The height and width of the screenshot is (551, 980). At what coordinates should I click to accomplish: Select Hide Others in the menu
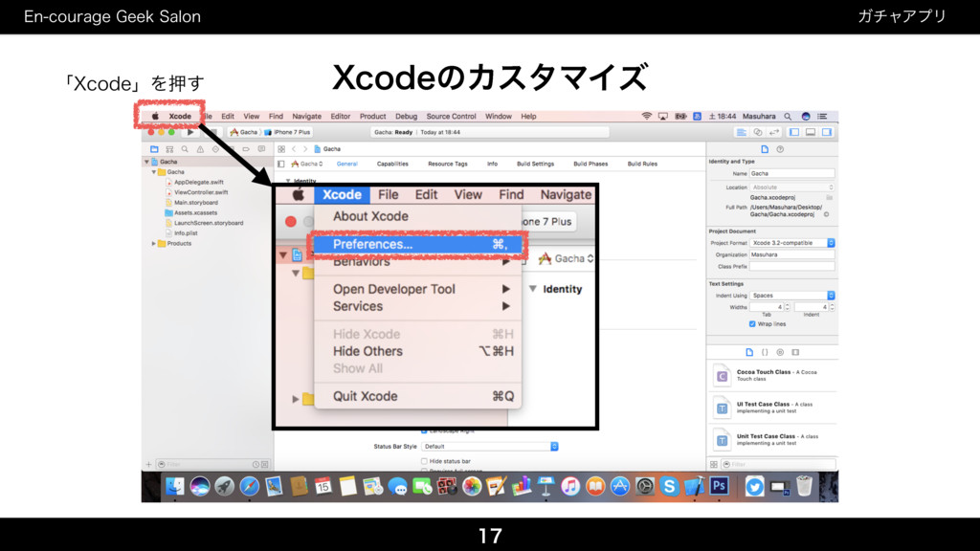[x=418, y=351]
